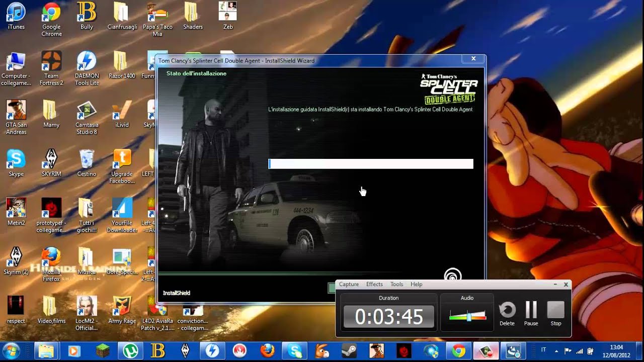Stop the screen recording

[556, 314]
